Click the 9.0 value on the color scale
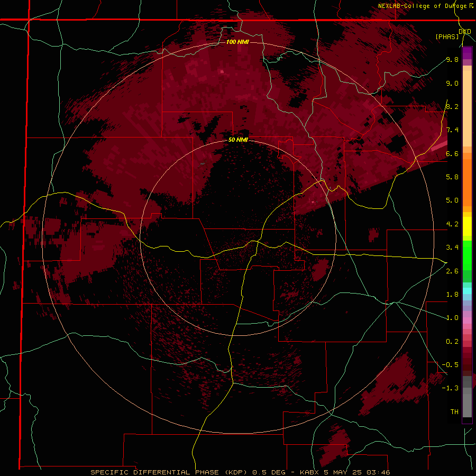476x476 pixels. tap(452, 83)
